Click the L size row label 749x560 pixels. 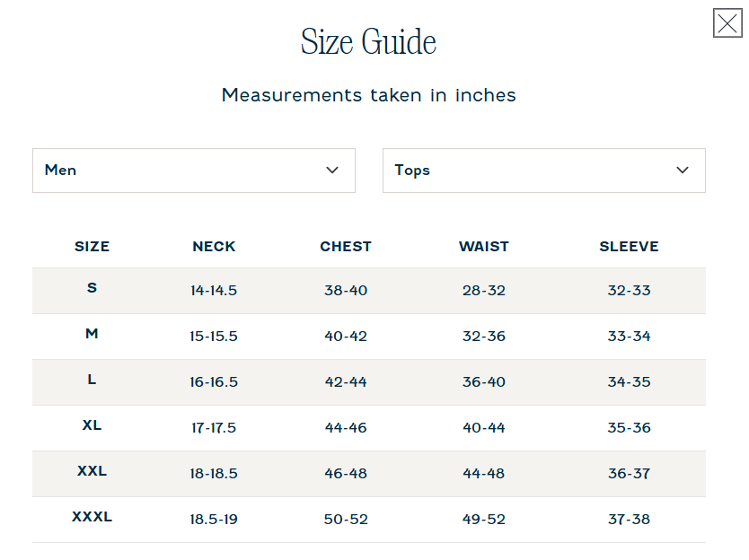coord(93,380)
